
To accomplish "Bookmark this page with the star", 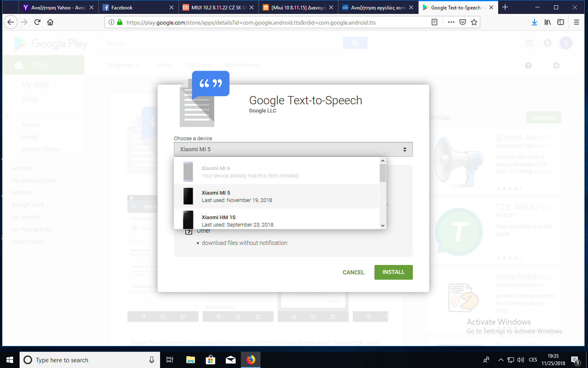I will [474, 22].
